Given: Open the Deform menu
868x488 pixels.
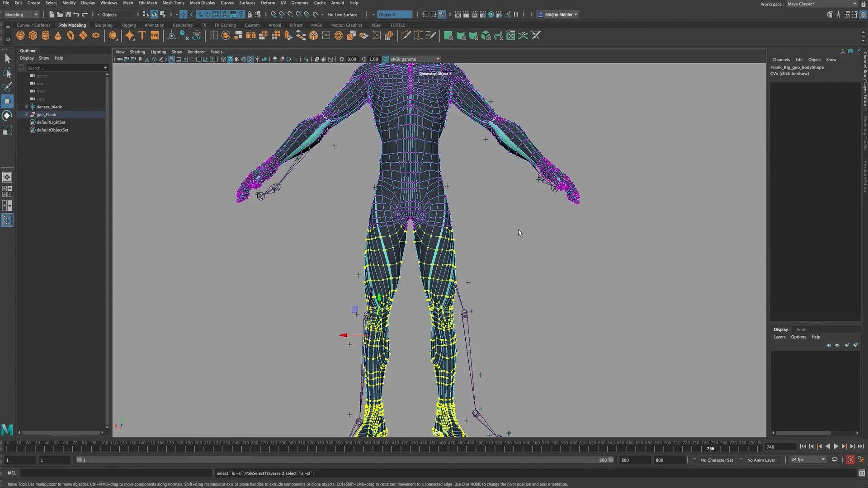Looking at the screenshot, I should pyautogui.click(x=268, y=3).
